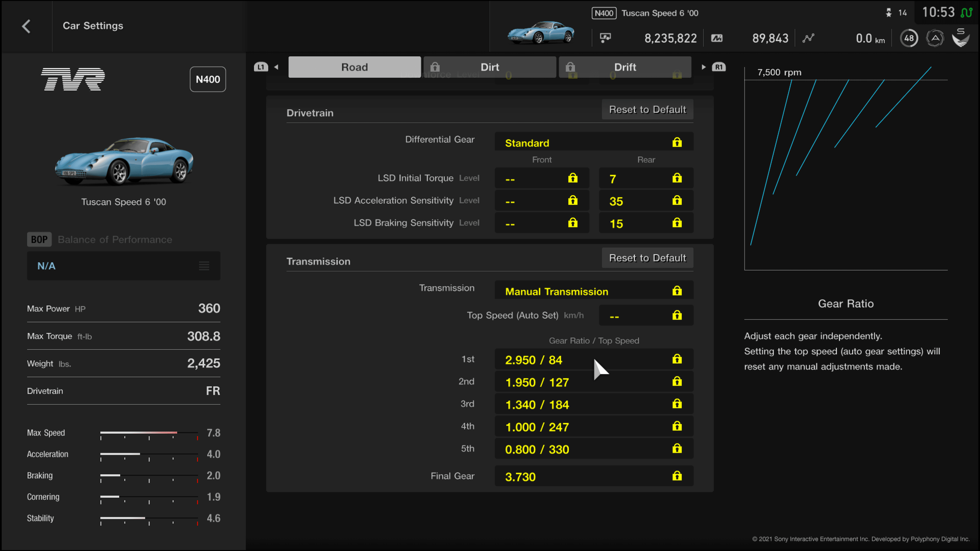This screenshot has height=551, width=980.
Task: Click the BOP badge icon
Action: 39,240
